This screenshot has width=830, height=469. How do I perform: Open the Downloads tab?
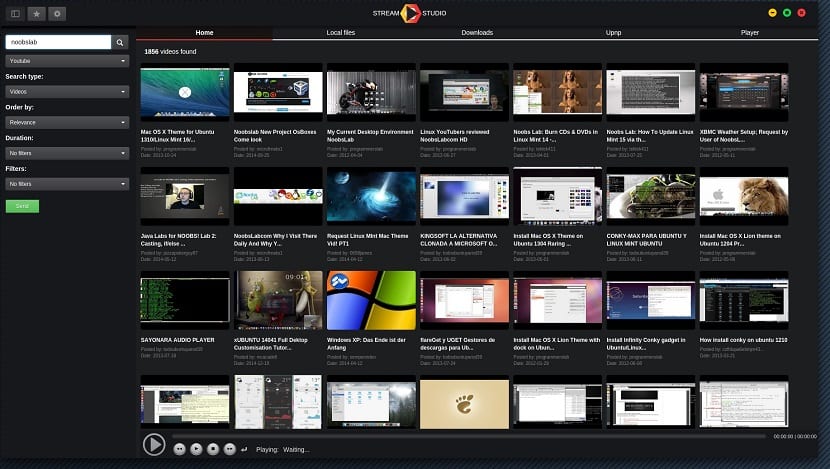tap(477, 33)
